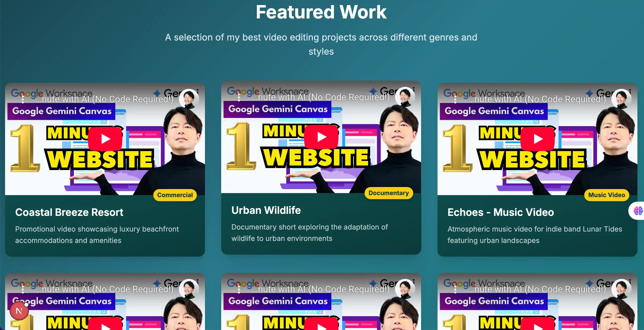
Task: Click the Commercial category tag
Action: [x=175, y=195]
